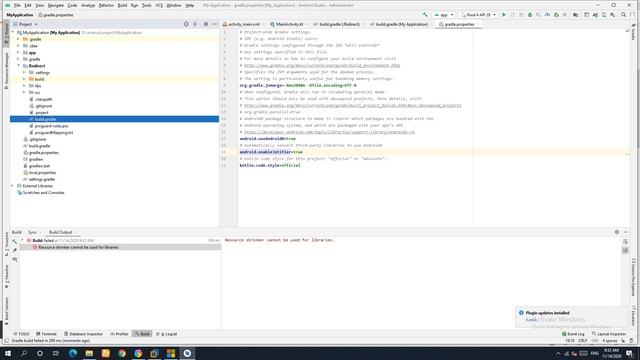Open the Project Structure folder icon in toolbar
640x360 pixels.
click(576, 15)
